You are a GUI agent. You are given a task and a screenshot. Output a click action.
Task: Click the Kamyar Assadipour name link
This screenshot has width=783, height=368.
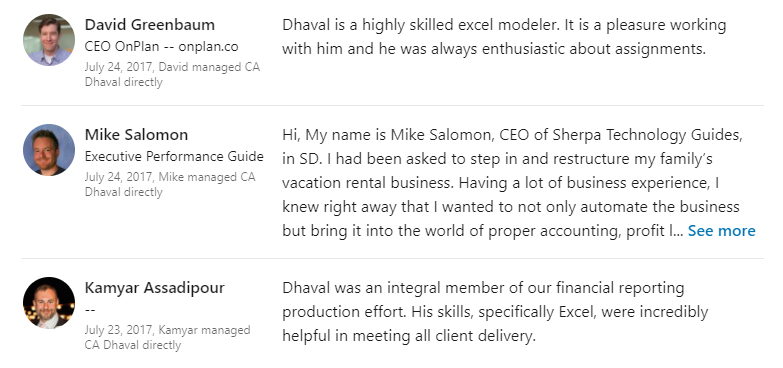[x=155, y=288]
